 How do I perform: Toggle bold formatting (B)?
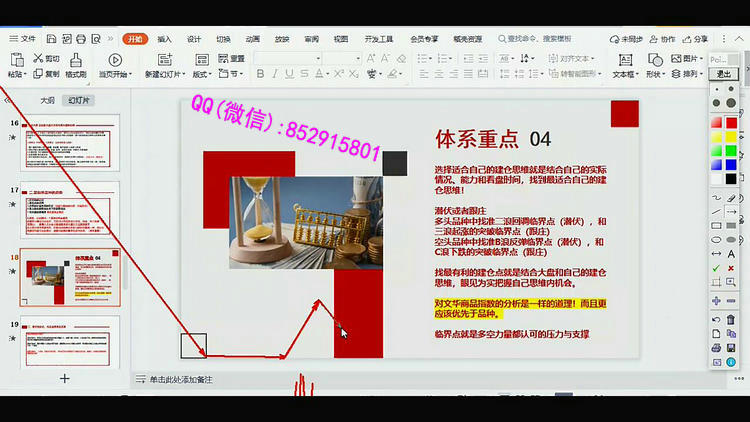260,74
